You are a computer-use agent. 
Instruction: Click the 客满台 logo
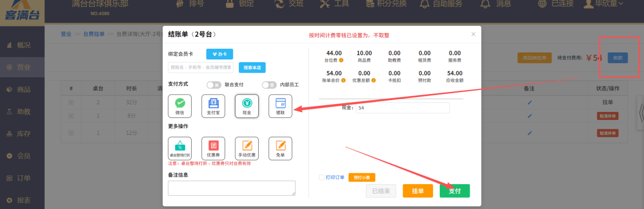21,11
